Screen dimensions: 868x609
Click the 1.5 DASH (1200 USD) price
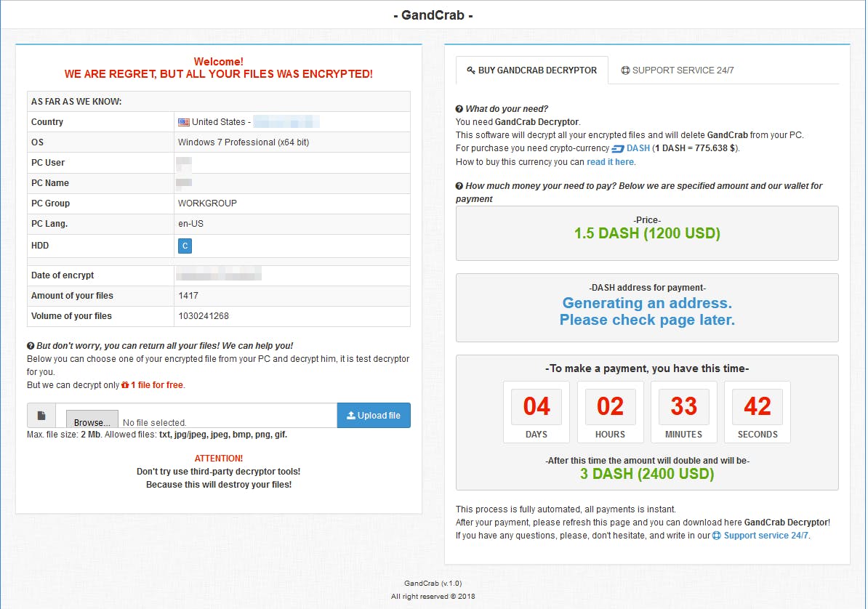[x=647, y=233]
